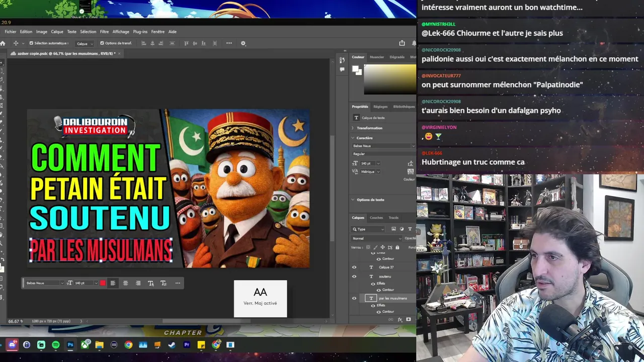Toggle Contour visibility under soutenu layer
The height and width of the screenshot is (362, 644).
coord(378,290)
